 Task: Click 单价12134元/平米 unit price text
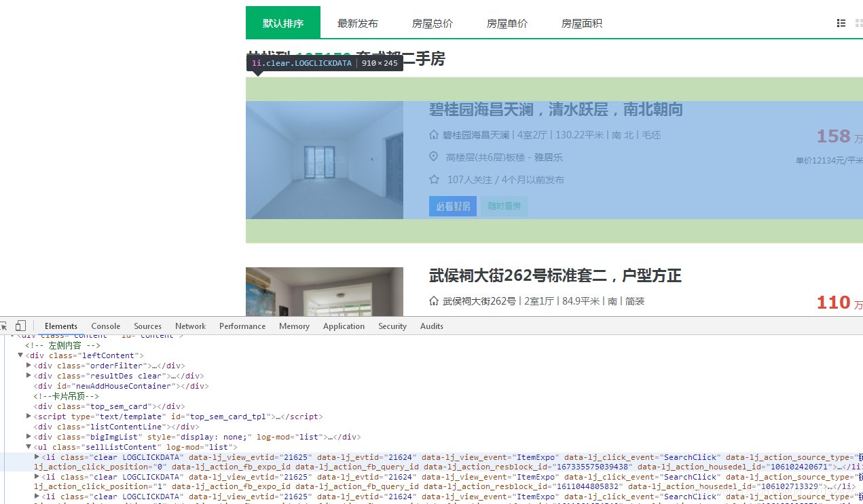(x=829, y=161)
